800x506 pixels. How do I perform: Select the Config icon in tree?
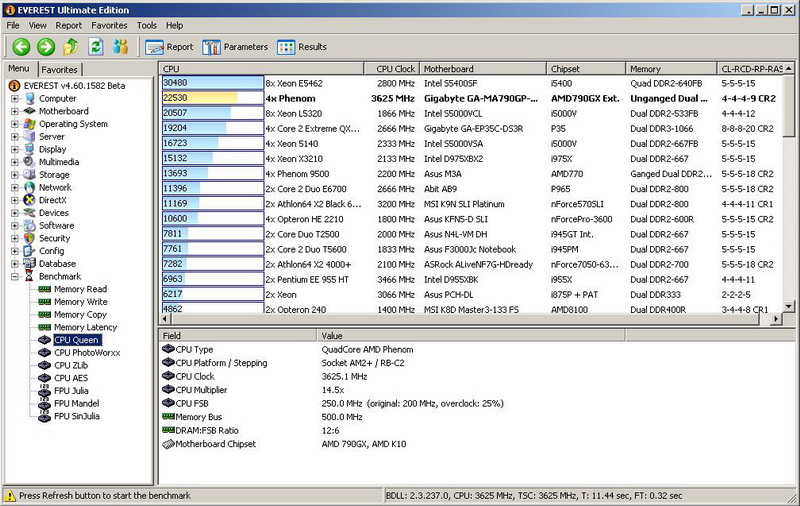click(30, 251)
